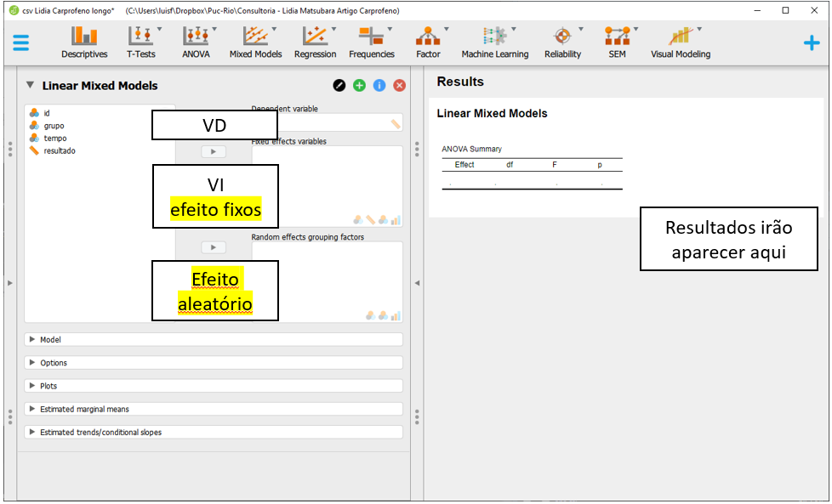Open the Frequencies analysis menu
Image resolution: width=832 pixels, height=504 pixels.
click(372, 42)
